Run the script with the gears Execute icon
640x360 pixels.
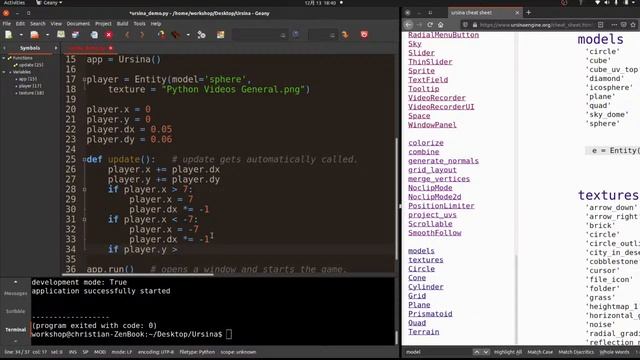coord(202,35)
